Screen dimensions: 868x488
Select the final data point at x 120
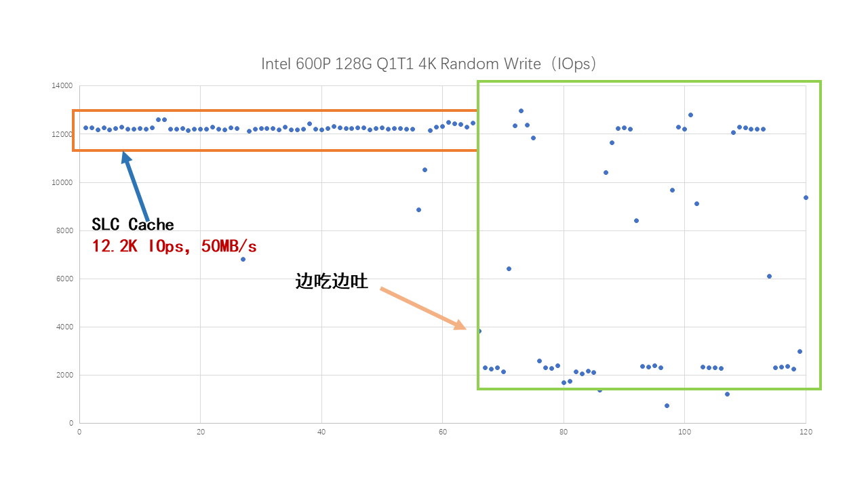(x=806, y=197)
